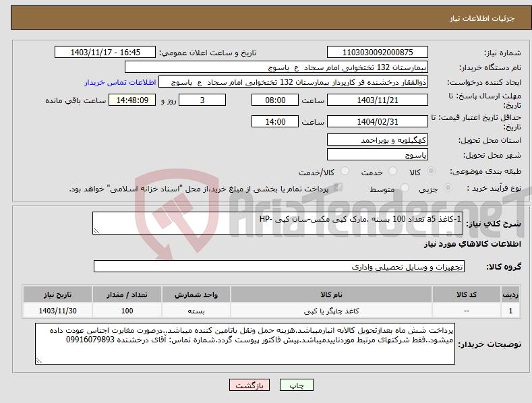Click the validity hour field 14:00
Screen dimensions: 532x403
[275, 121]
